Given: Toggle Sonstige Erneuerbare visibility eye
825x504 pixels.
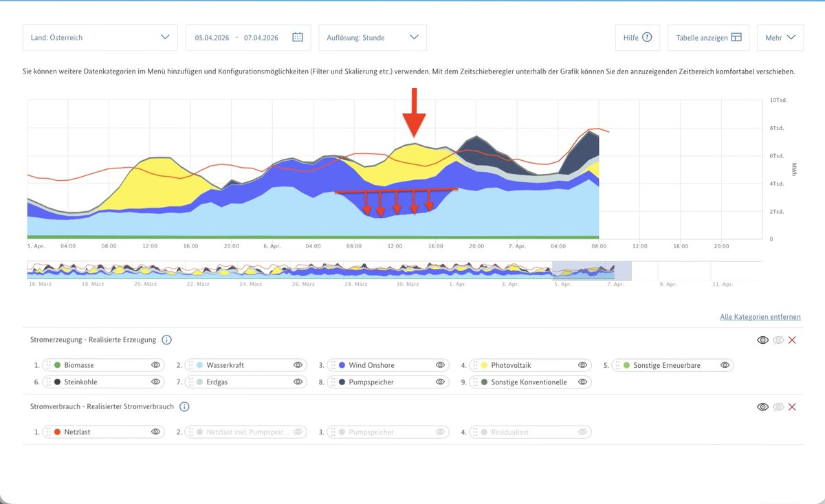Looking at the screenshot, I should pyautogui.click(x=725, y=365).
